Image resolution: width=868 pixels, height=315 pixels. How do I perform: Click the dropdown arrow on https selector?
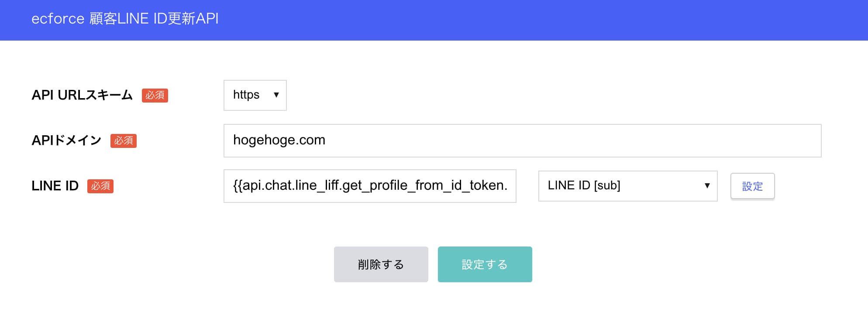point(277,95)
